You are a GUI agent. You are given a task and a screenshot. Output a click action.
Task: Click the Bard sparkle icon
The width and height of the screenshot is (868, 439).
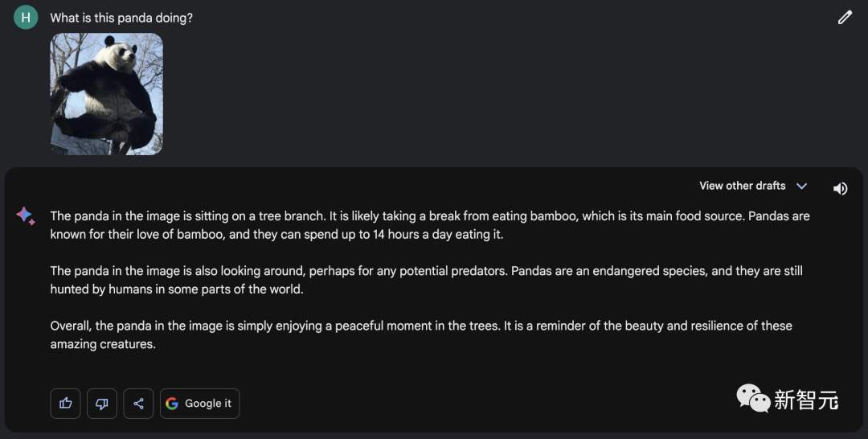(25, 215)
